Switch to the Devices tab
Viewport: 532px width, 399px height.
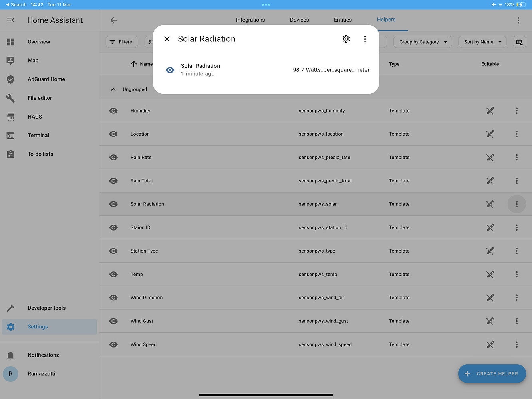(299, 20)
